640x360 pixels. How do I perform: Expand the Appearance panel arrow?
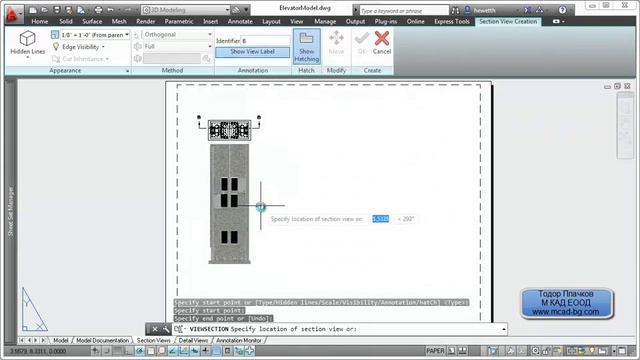tap(127, 71)
